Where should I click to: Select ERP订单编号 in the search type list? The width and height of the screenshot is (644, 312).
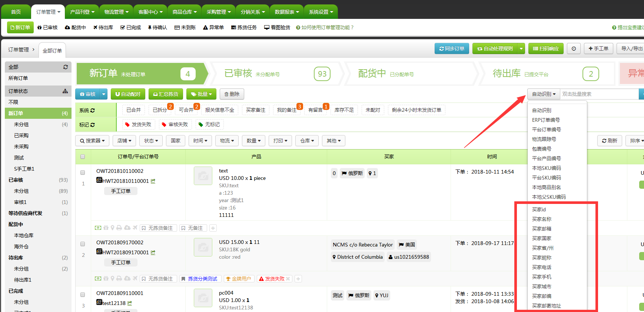click(x=546, y=120)
